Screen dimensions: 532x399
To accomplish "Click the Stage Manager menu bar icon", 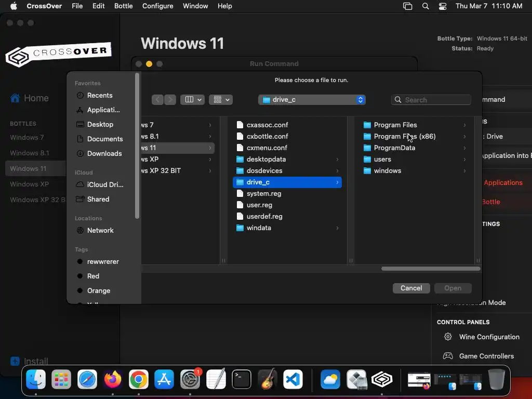I will point(407,6).
